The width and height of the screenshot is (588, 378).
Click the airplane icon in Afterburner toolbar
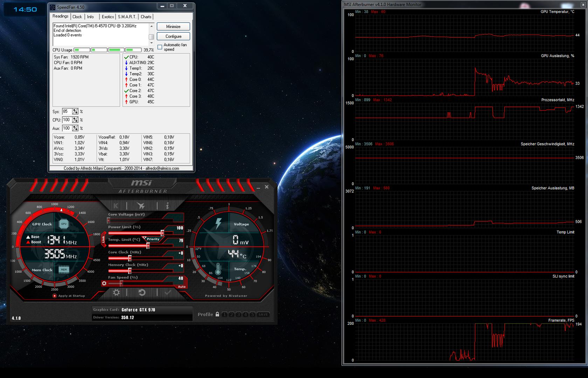[x=141, y=206]
